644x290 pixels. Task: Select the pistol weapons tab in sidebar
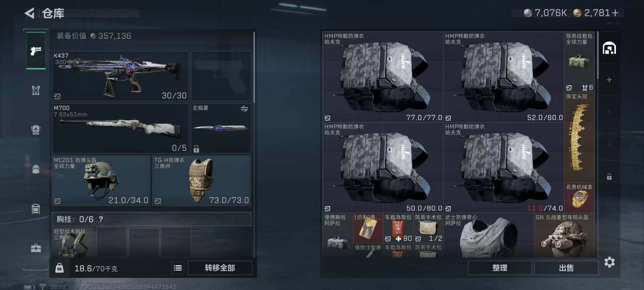pyautogui.click(x=36, y=51)
